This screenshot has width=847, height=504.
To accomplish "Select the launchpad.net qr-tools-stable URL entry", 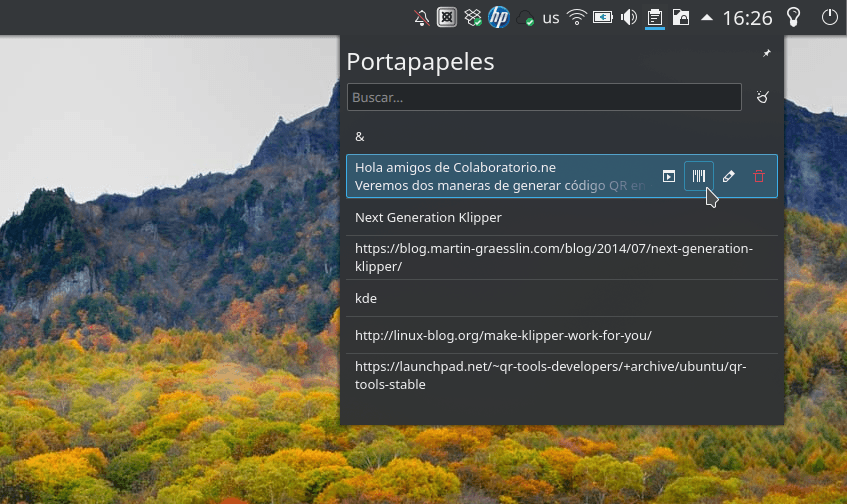I will click(x=562, y=375).
